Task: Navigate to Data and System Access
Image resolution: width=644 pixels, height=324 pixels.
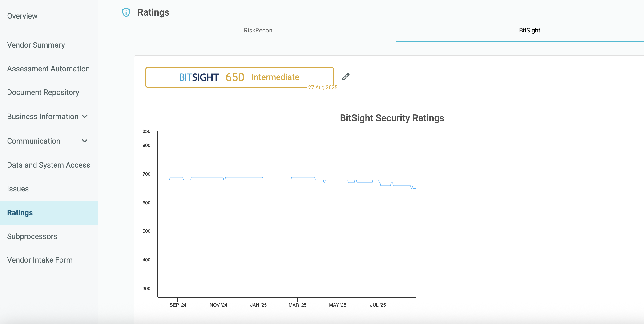Action: pos(48,165)
